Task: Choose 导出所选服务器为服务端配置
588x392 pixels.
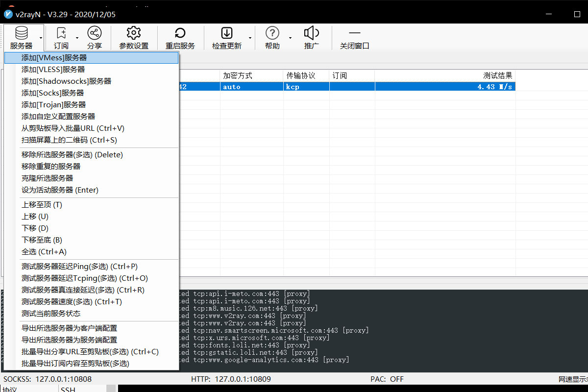Action: pos(91,340)
